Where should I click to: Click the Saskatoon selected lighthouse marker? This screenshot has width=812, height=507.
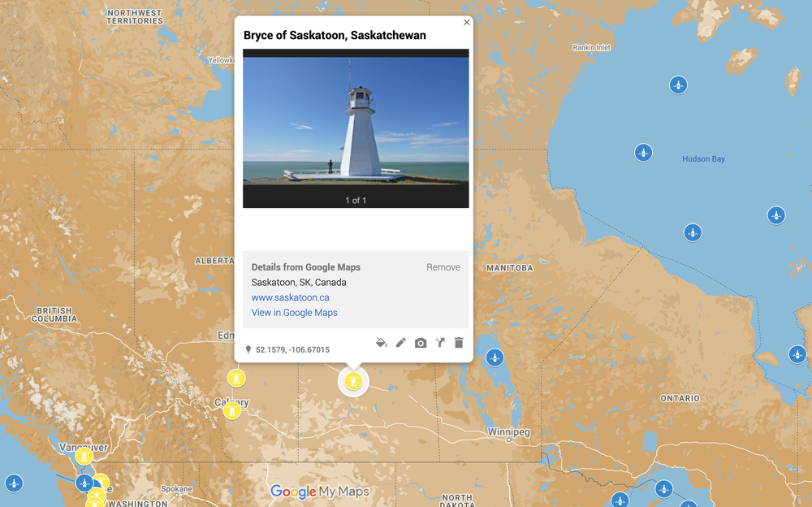coord(353,381)
